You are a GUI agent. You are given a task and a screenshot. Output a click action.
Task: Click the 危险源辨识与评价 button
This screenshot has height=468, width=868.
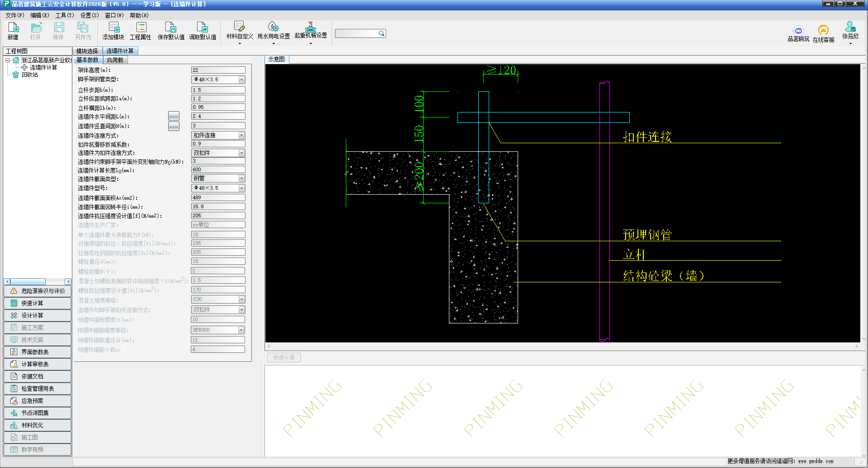click(x=38, y=291)
